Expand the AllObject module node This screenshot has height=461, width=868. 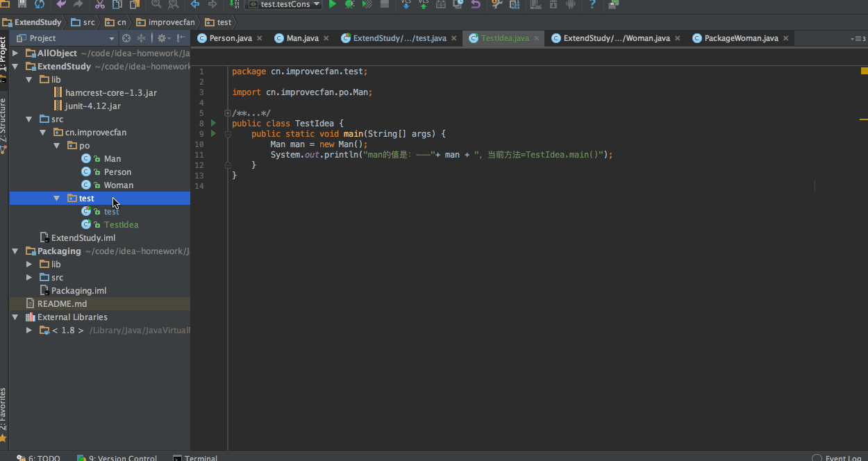tap(15, 53)
